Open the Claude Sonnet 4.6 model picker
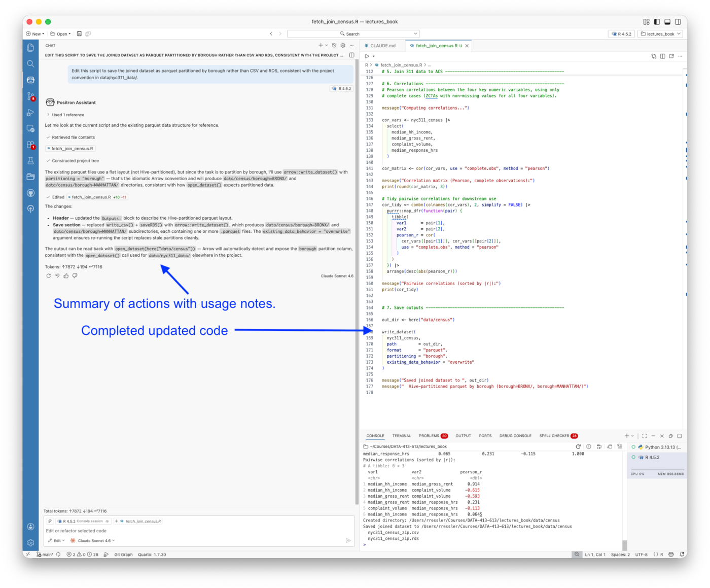The width and height of the screenshot is (710, 588). coord(94,540)
